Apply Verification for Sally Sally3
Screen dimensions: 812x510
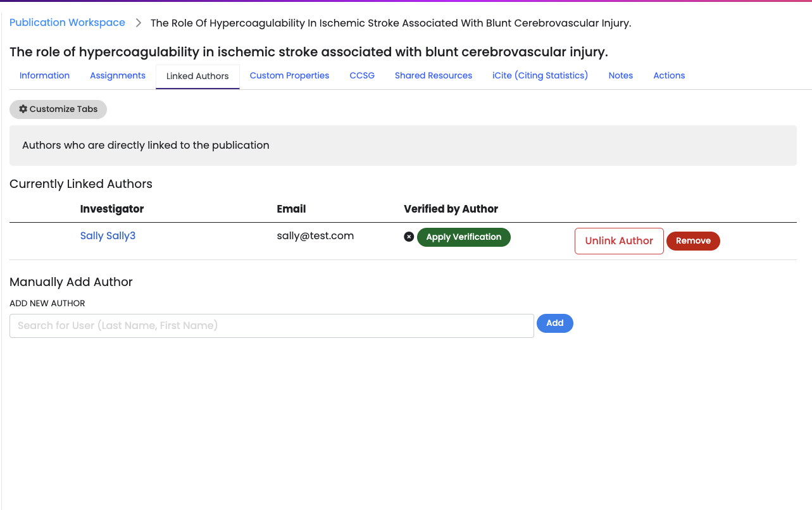pos(464,237)
